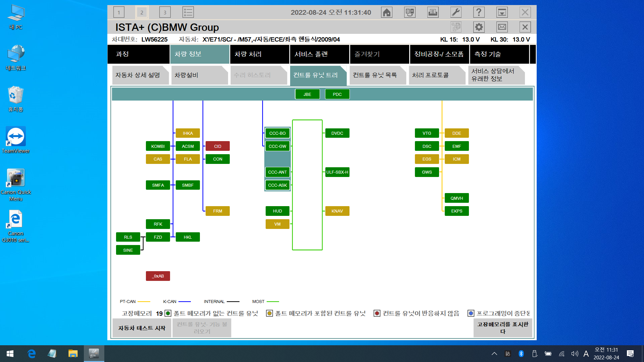
Task: Select the KOMBI control unit node
Action: click(158, 146)
